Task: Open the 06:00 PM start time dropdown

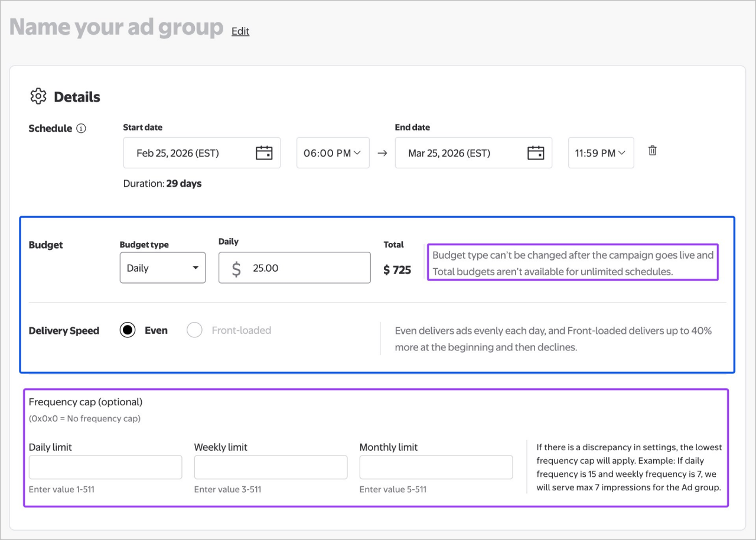Action: coord(333,153)
